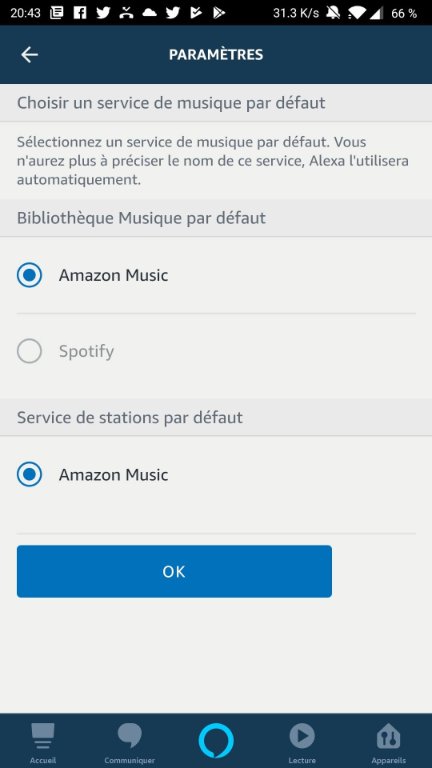This screenshot has height=768, width=432.
Task: Tap the back arrow in header
Action: point(29,54)
